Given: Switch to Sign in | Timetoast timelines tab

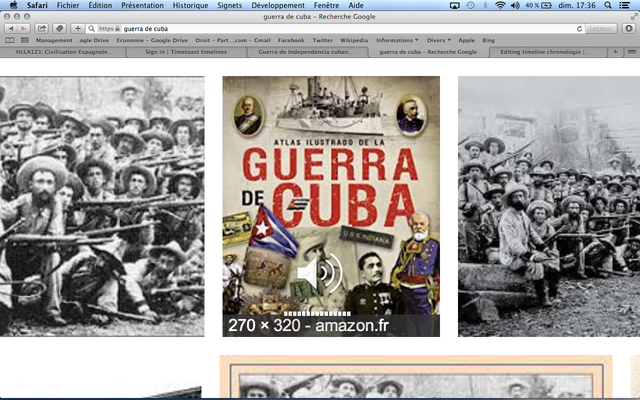Looking at the screenshot, I should 186,52.
